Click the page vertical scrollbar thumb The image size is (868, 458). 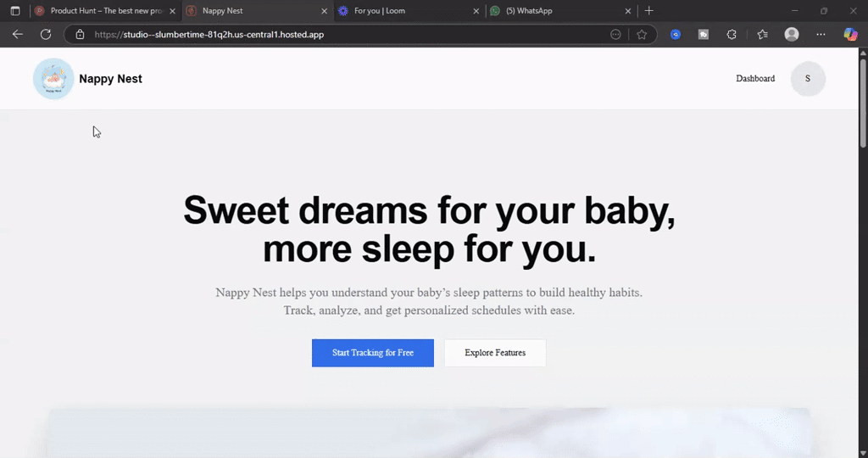(x=862, y=103)
